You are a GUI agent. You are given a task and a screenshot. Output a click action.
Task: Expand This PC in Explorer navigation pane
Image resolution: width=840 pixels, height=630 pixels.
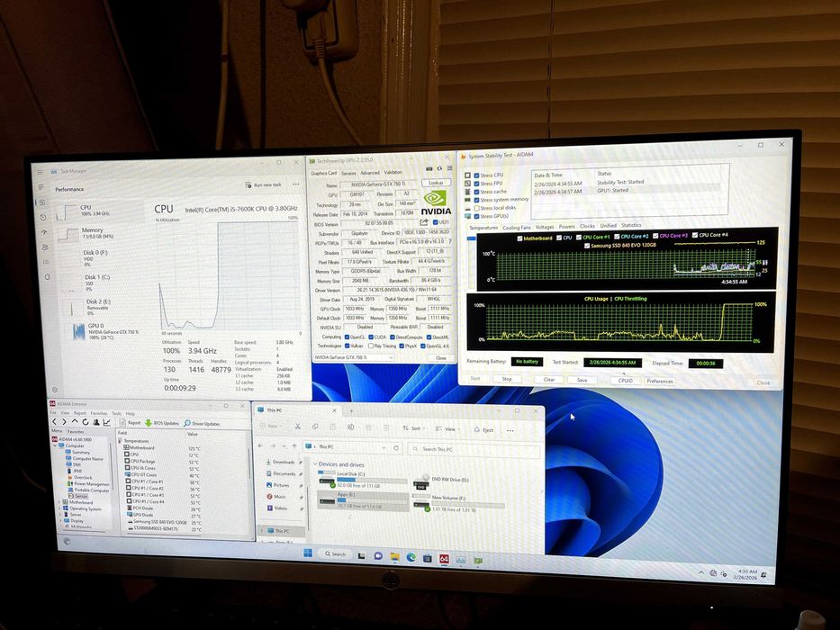[262, 530]
